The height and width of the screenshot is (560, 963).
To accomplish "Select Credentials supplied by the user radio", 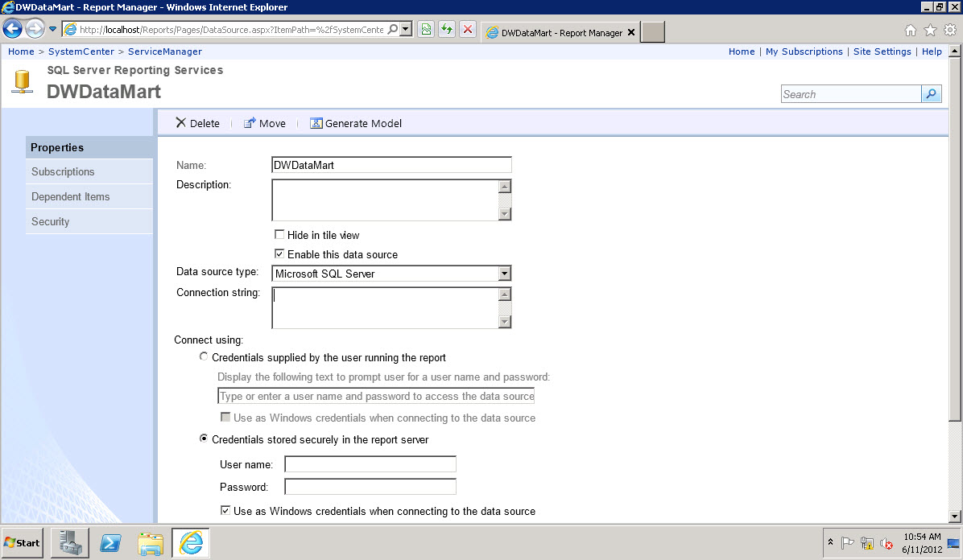I will click(204, 356).
